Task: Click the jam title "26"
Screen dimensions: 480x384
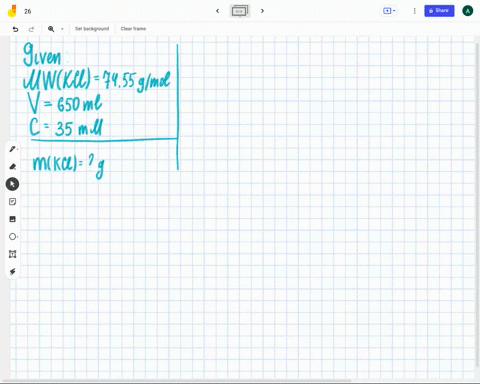Action: pyautogui.click(x=28, y=11)
